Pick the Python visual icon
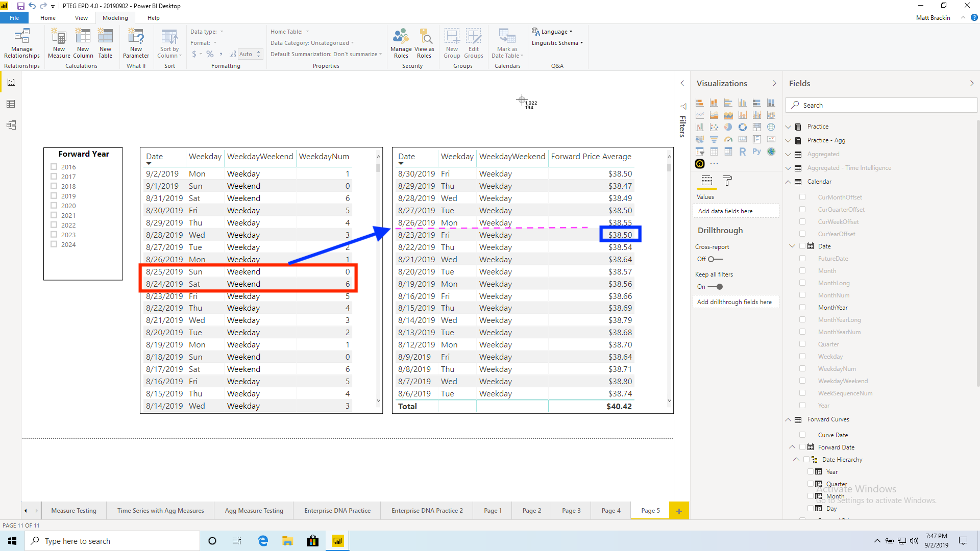The width and height of the screenshot is (980, 551). point(757,152)
